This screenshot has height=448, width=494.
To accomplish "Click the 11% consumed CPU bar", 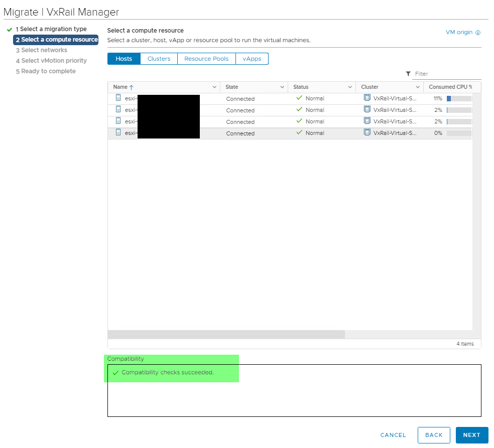I will coord(459,98).
